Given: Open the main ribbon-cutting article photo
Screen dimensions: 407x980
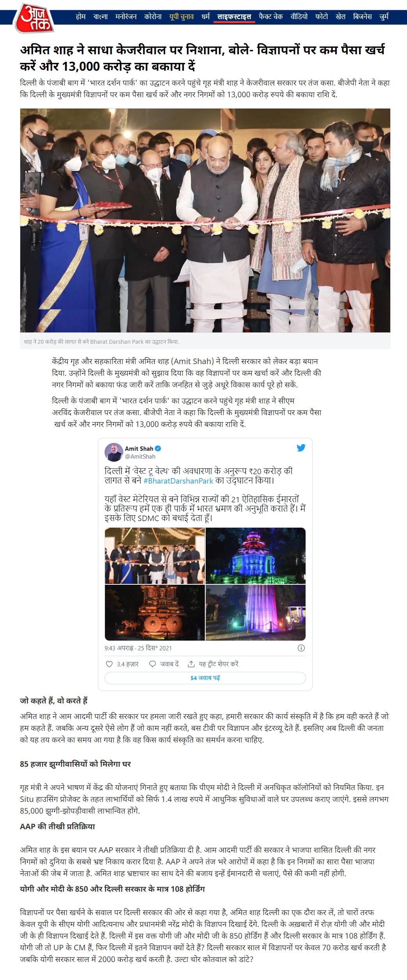Looking at the screenshot, I should click(x=205, y=220).
